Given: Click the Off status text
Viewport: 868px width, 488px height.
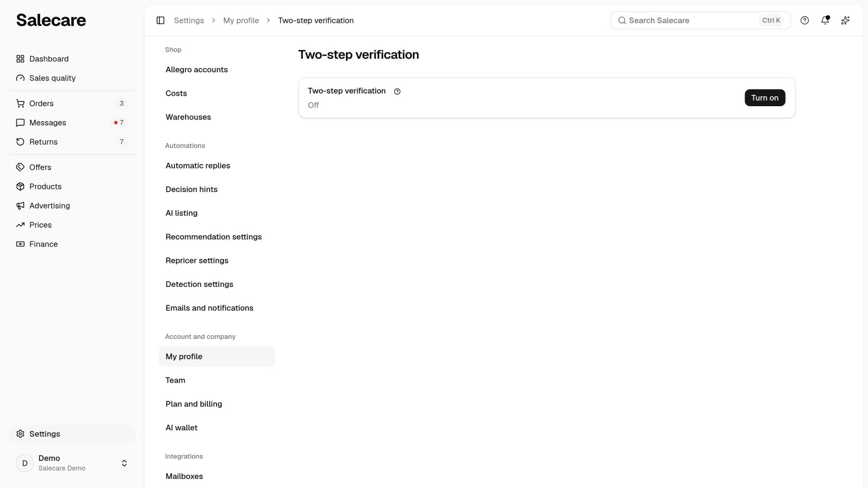Looking at the screenshot, I should click(x=313, y=105).
